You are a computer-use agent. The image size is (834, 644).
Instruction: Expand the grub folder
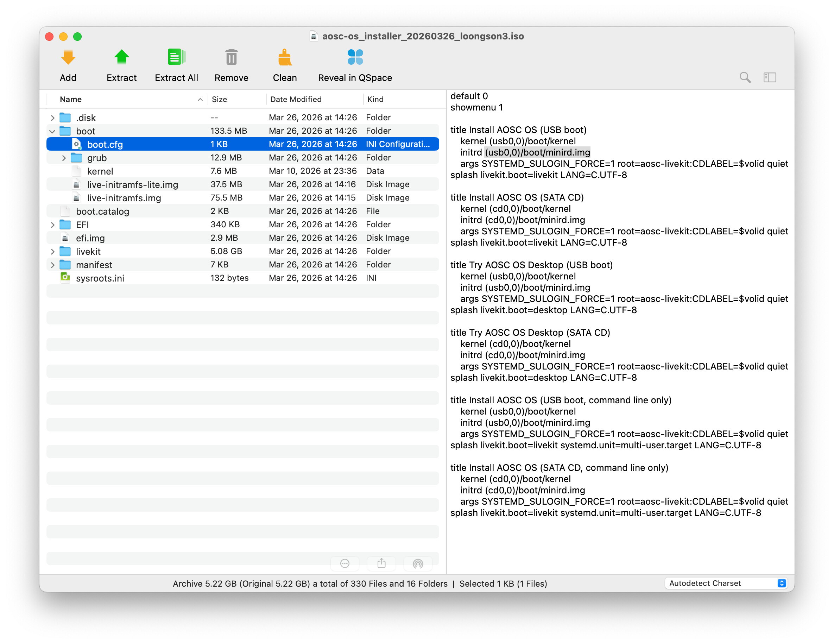coord(64,158)
